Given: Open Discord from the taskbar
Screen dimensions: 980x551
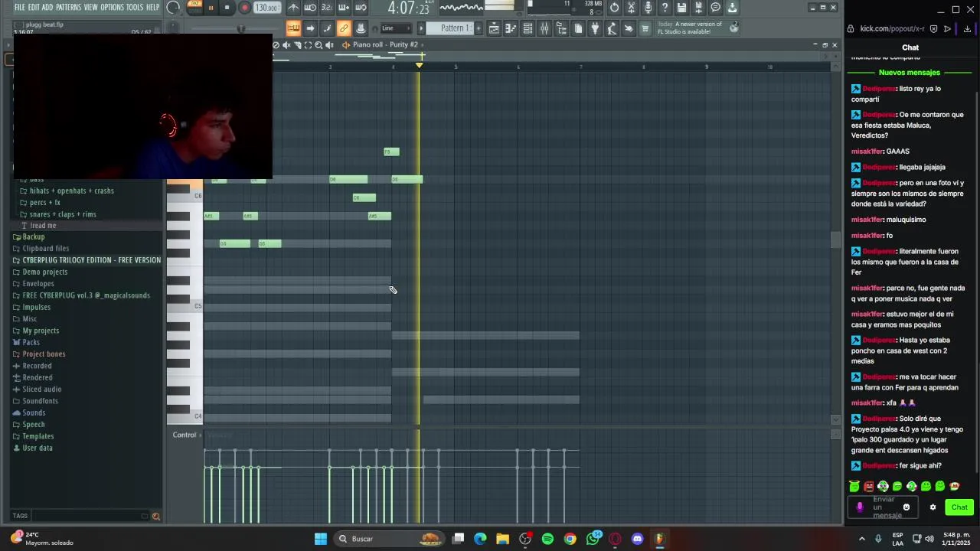Looking at the screenshot, I should click(637, 539).
